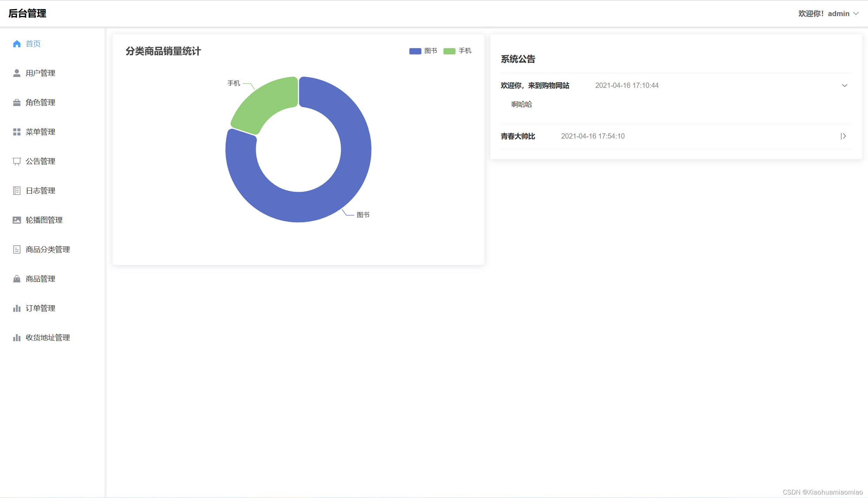
Task: Click the briefcase icon for 角色管理
Action: pyautogui.click(x=16, y=103)
